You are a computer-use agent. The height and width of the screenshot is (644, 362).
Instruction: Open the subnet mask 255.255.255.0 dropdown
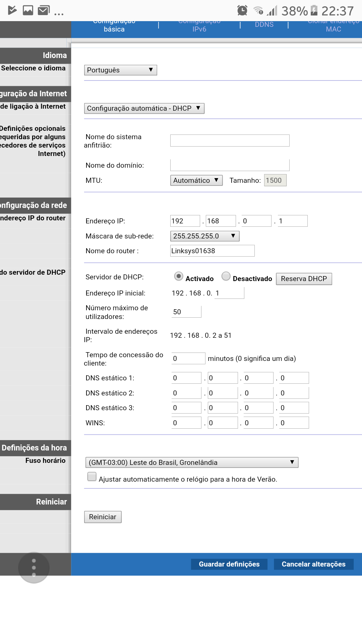[x=205, y=236]
